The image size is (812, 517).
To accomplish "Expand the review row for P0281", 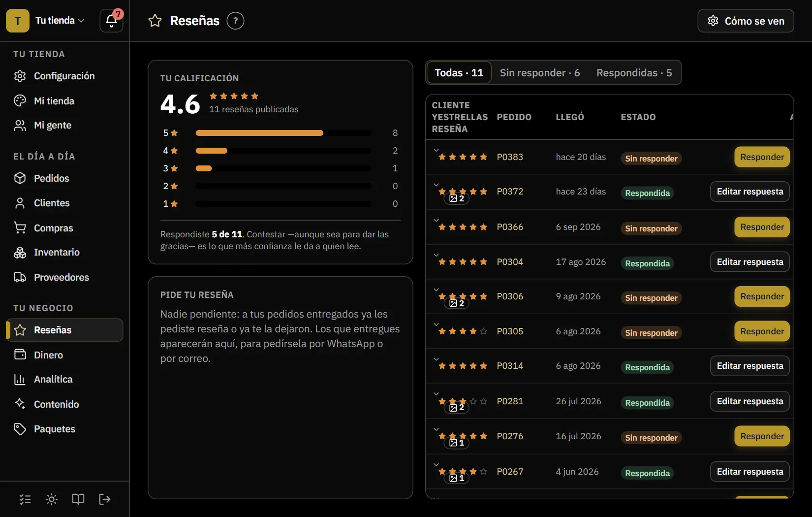I will (436, 394).
